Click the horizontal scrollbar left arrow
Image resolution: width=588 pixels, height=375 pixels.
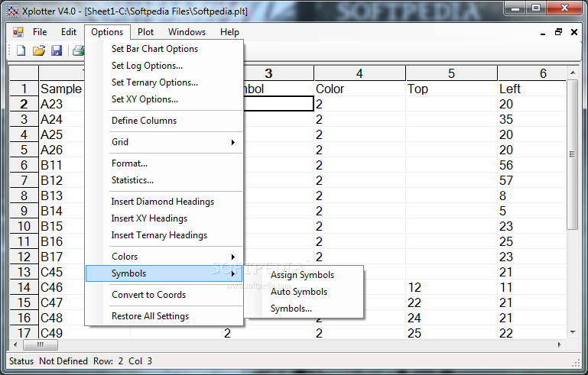click(15, 344)
